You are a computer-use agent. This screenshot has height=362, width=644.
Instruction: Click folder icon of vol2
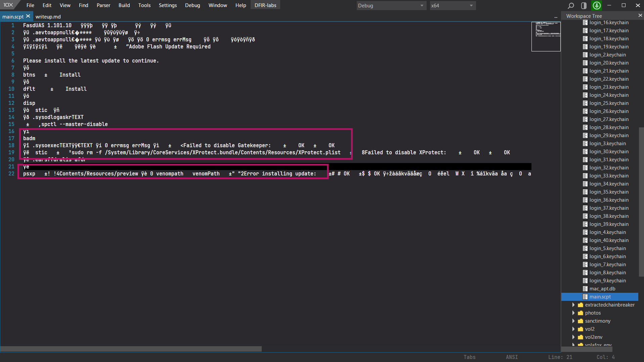[x=580, y=329]
